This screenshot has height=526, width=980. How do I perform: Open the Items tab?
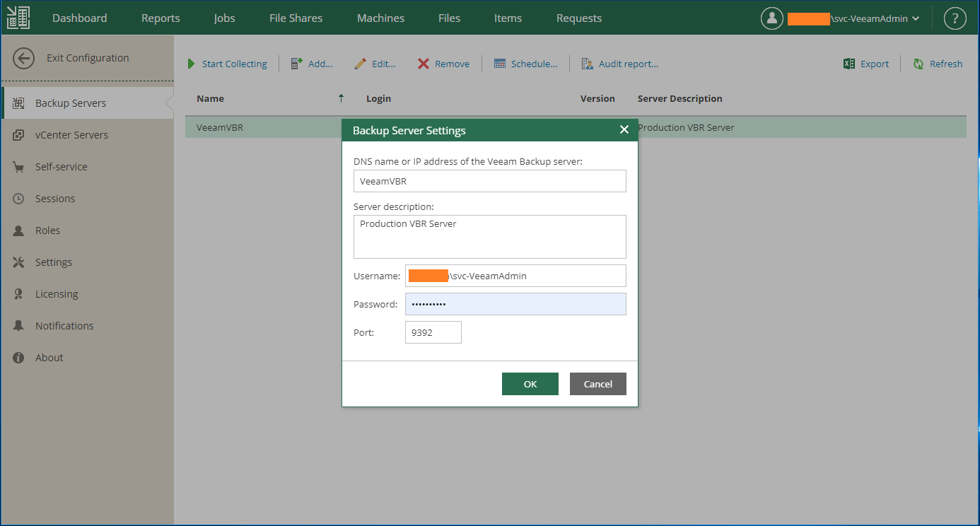click(x=508, y=18)
